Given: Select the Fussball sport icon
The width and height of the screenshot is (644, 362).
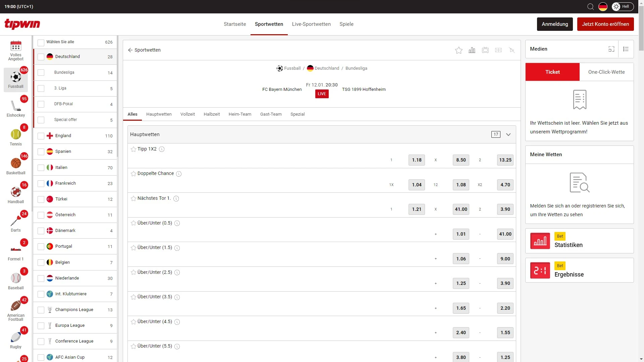Looking at the screenshot, I should coord(16,77).
